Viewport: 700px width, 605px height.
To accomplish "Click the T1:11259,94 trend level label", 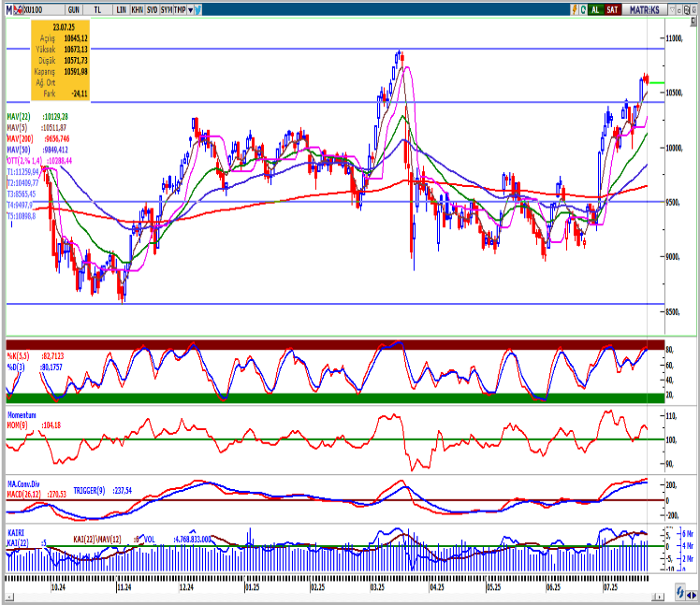I will [x=23, y=172].
